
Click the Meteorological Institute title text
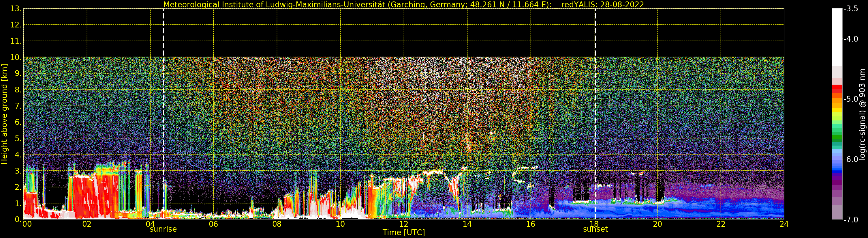pos(357,5)
